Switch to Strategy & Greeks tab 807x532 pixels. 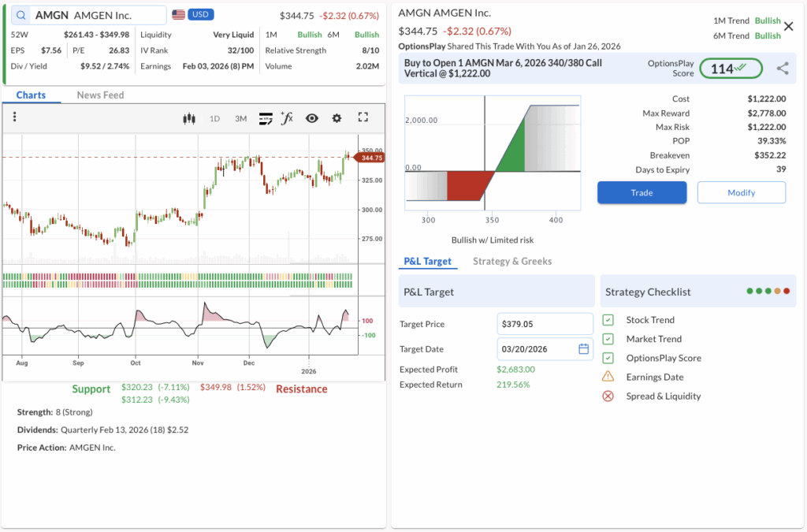[x=511, y=262]
